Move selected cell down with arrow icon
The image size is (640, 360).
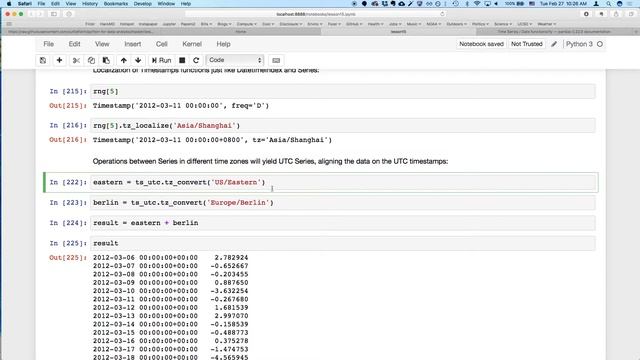tap(138, 60)
